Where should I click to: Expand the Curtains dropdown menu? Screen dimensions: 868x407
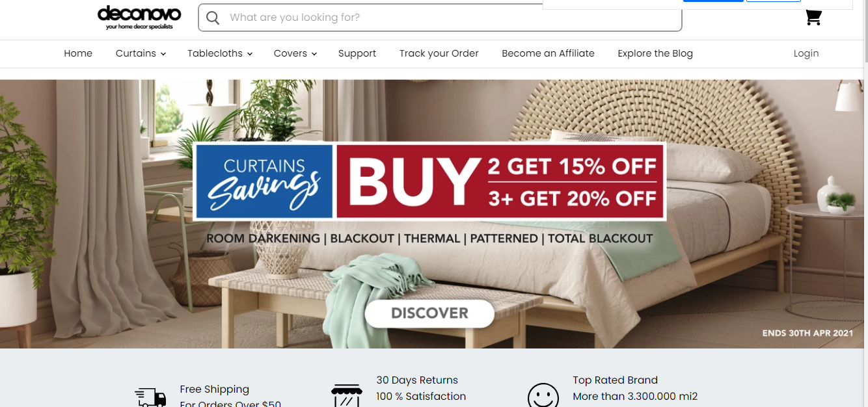pos(141,53)
